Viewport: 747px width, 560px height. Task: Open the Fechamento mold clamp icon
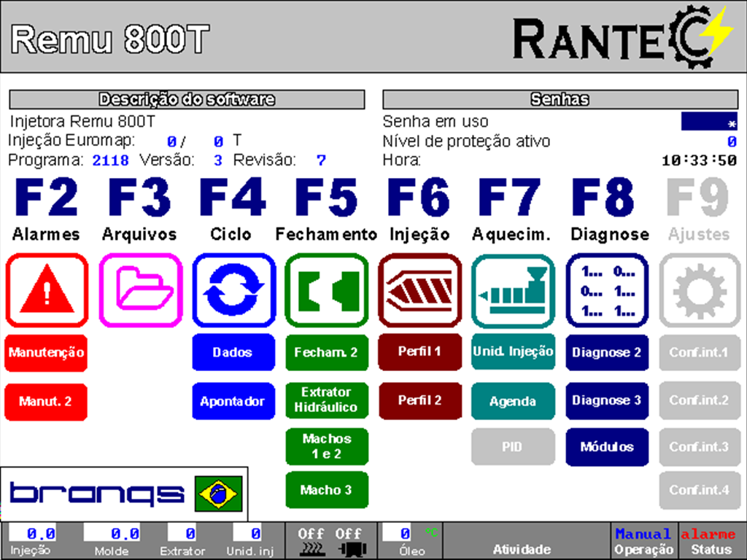tap(327, 290)
